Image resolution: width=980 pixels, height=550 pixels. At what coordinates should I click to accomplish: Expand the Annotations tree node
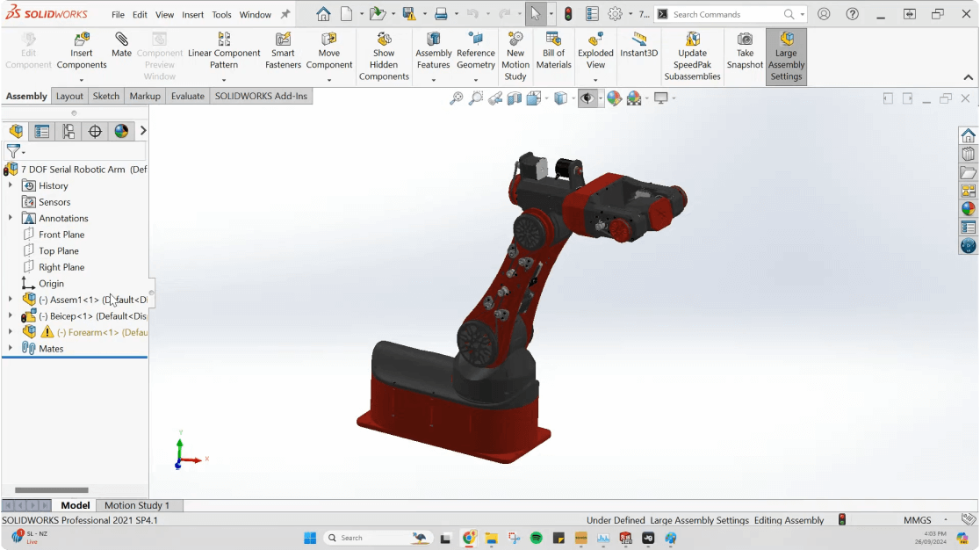[10, 218]
